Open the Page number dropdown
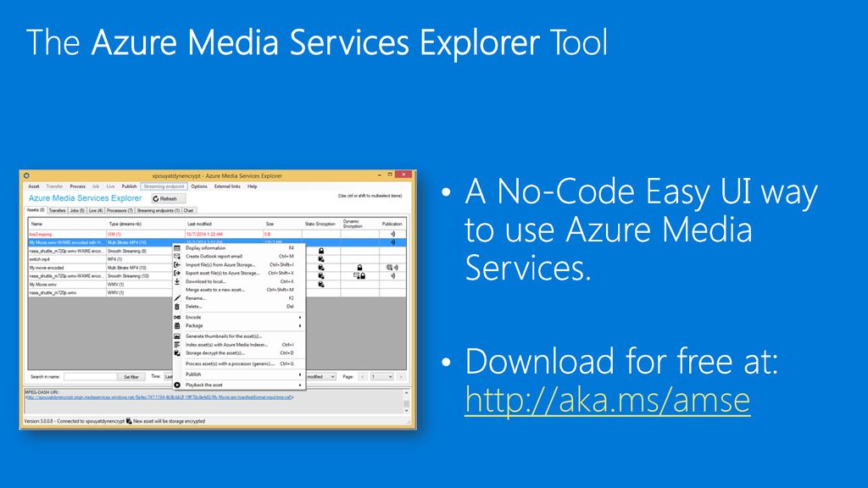The image size is (868, 488). (x=382, y=377)
